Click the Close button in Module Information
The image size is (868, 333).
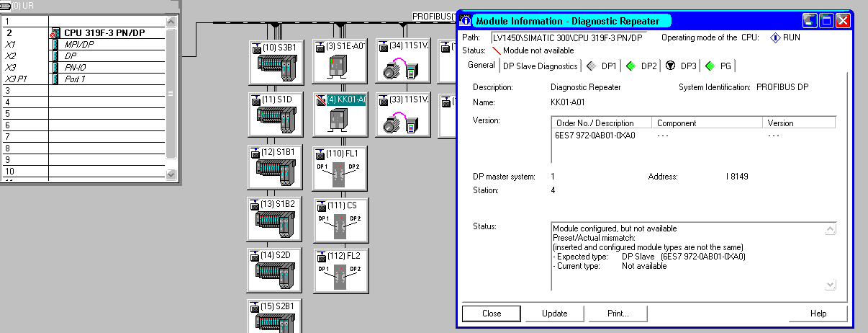click(492, 314)
